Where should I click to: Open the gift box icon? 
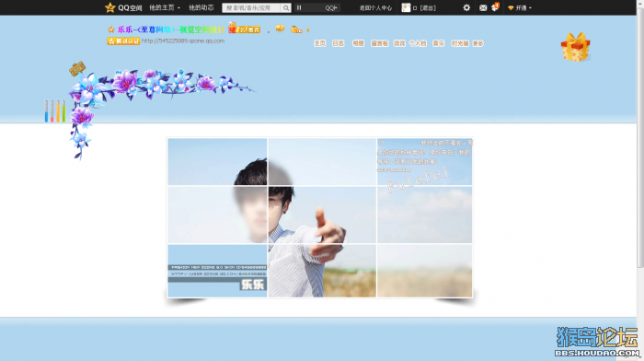(575, 47)
